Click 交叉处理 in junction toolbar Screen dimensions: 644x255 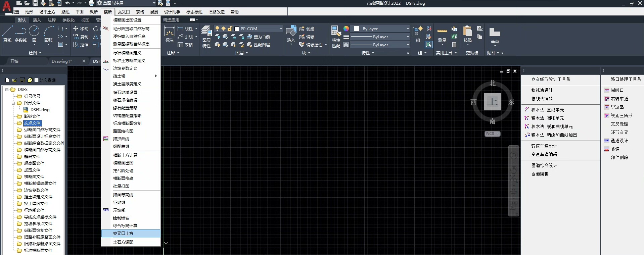point(619,124)
